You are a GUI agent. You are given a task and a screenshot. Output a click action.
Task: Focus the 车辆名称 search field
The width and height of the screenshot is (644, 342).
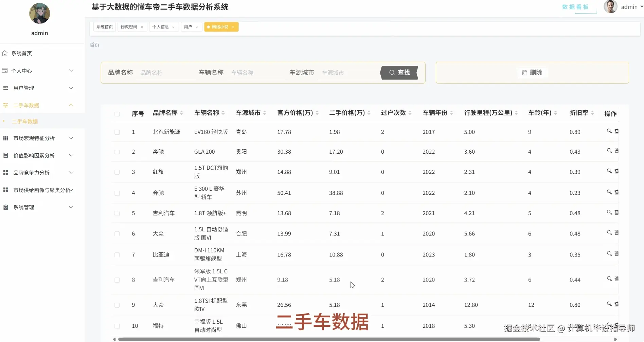pyautogui.click(x=256, y=73)
